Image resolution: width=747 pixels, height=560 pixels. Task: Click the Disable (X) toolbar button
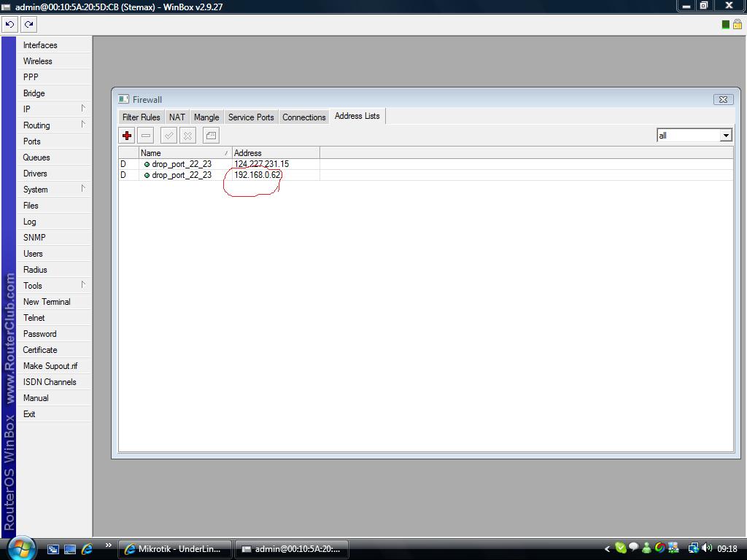187,136
